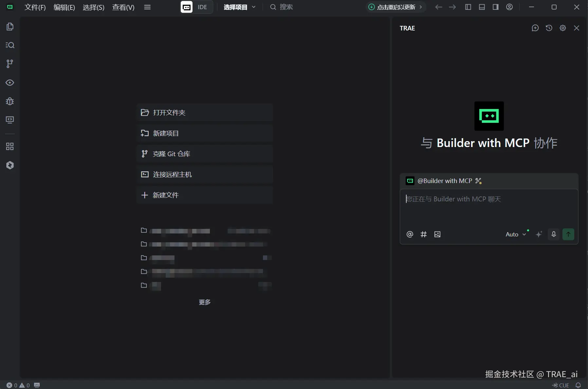
Task: Navigate forward with the right arrow
Action: tap(452, 7)
